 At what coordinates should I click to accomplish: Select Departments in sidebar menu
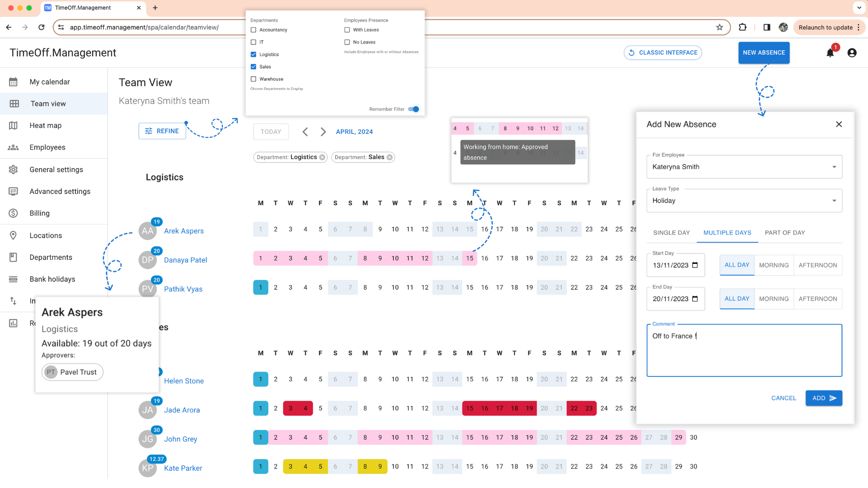51,257
